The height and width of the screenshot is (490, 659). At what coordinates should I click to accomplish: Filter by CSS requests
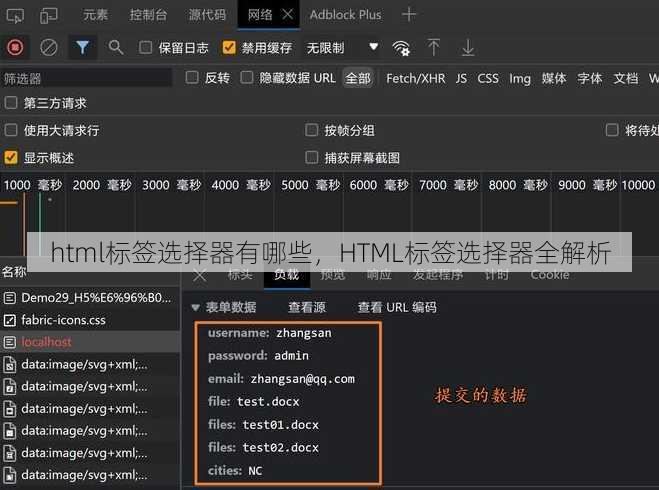click(488, 78)
